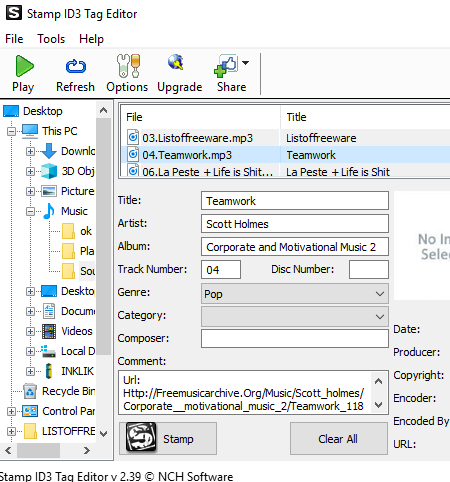
Task: Click the empty Disc Number field
Action: pyautogui.click(x=369, y=270)
